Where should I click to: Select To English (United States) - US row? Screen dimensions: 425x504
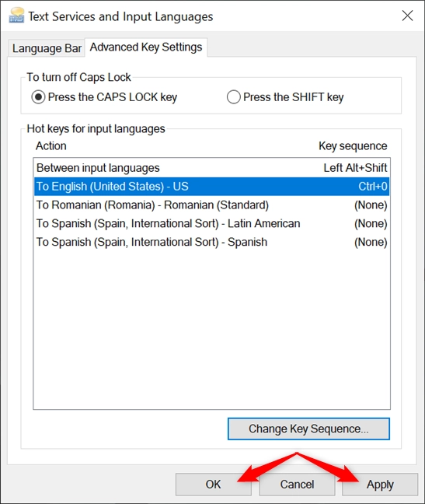tap(211, 187)
